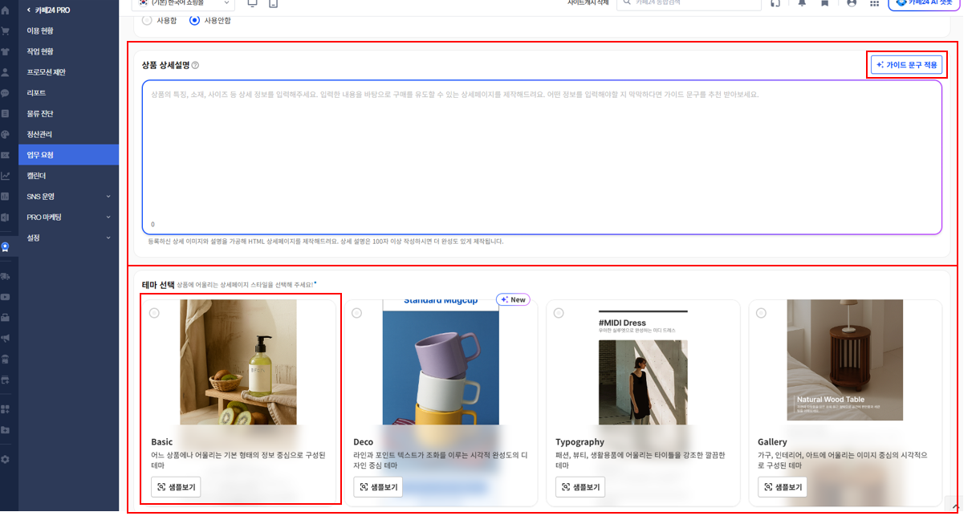Screen dimensions: 980x516
Task: Click the headset support icon
Action: tap(775, 3)
